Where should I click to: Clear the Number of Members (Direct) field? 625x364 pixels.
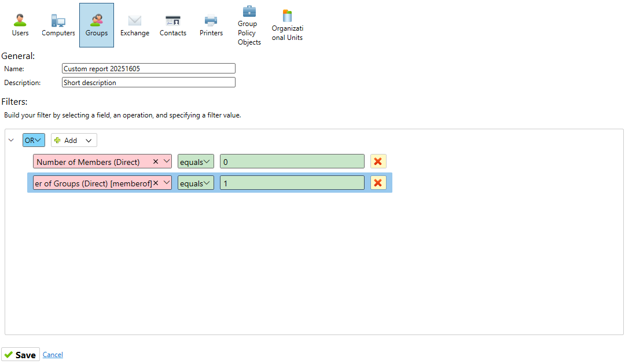tap(156, 161)
